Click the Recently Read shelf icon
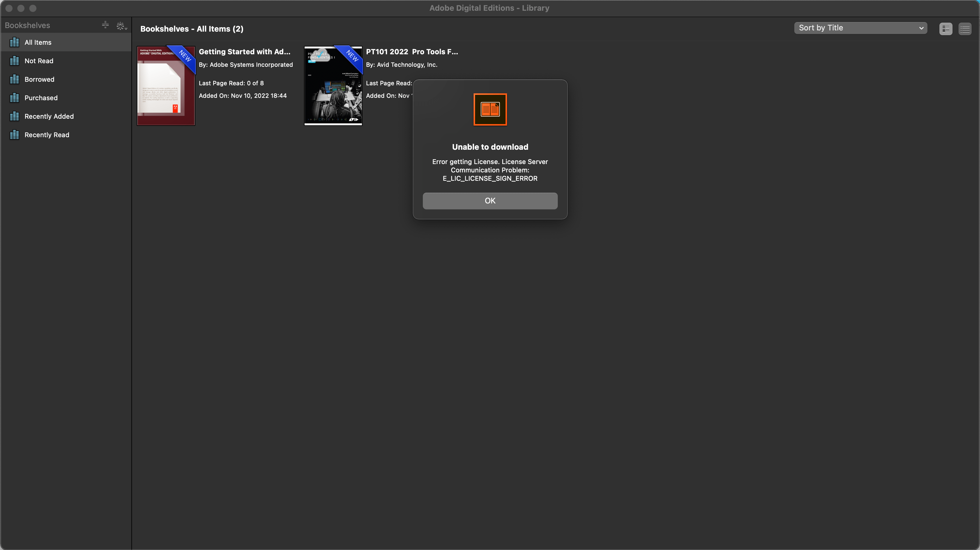980x550 pixels. (x=14, y=135)
